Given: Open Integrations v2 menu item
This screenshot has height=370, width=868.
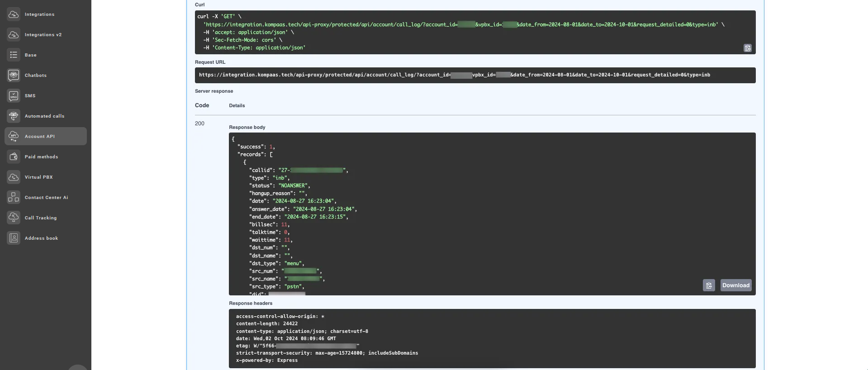Looking at the screenshot, I should (x=46, y=34).
